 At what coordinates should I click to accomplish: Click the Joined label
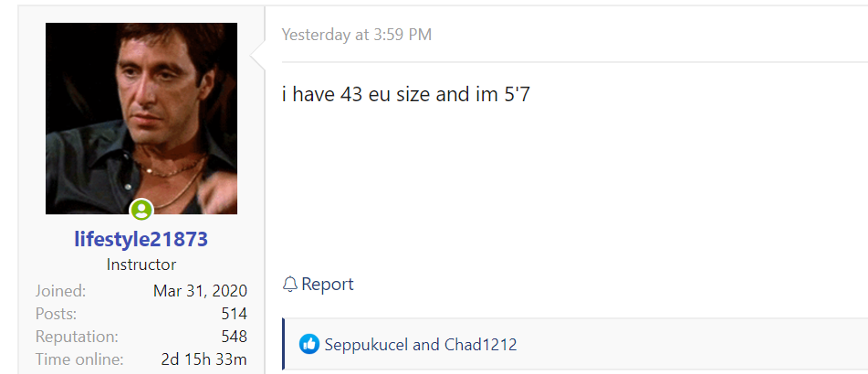point(60,291)
